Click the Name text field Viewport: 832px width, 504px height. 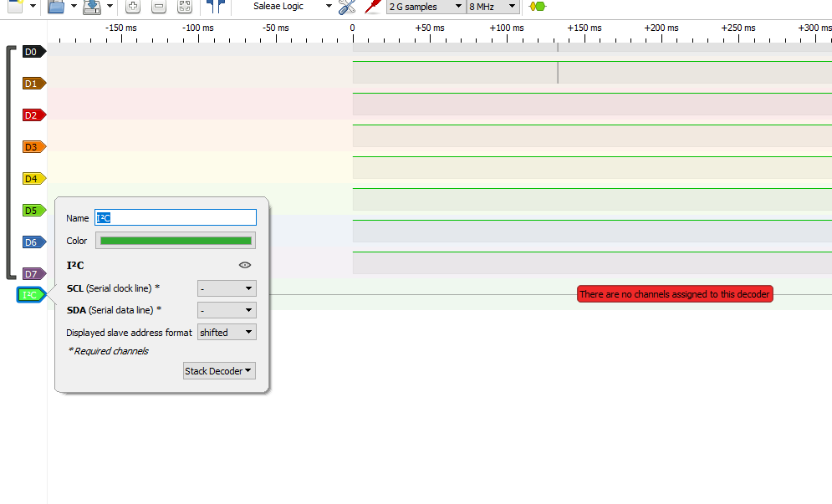(x=176, y=217)
